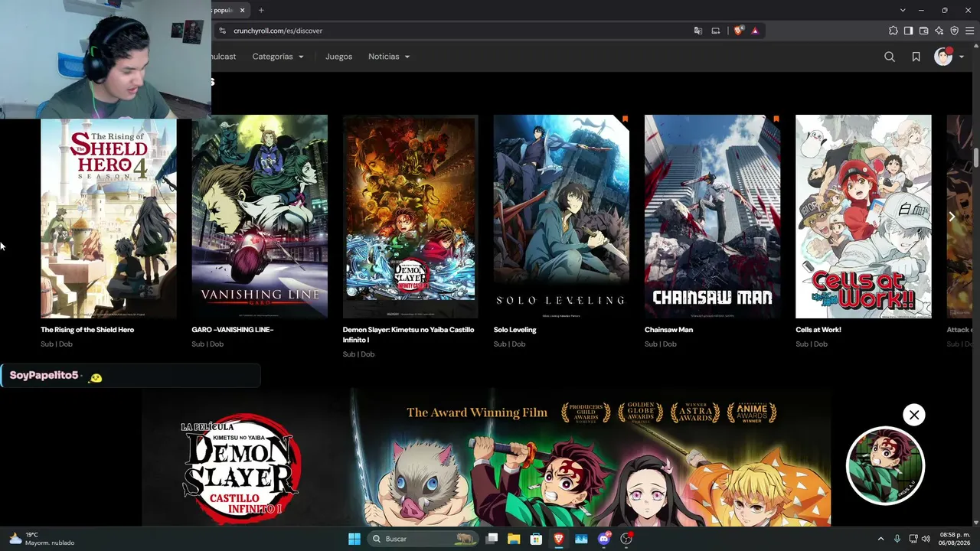Screen dimensions: 980x551
Task: Open the Brave Wallet icon
Action: click(923, 31)
